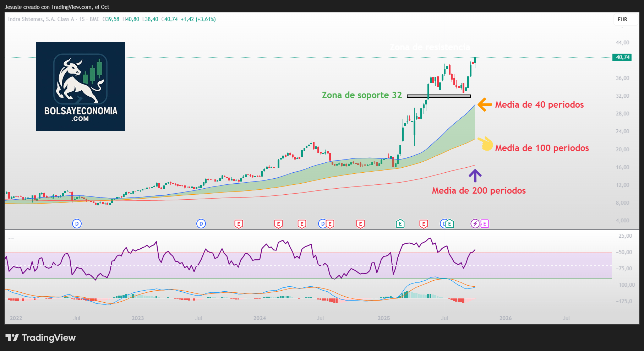Click the purple lightning bolt event marker
644x351 pixels.
coord(475,223)
